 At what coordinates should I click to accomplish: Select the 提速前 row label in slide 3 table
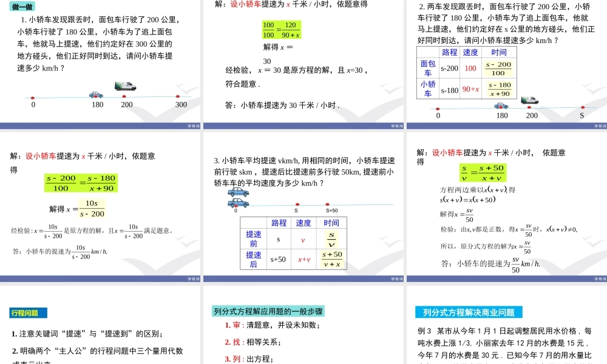tap(254, 238)
